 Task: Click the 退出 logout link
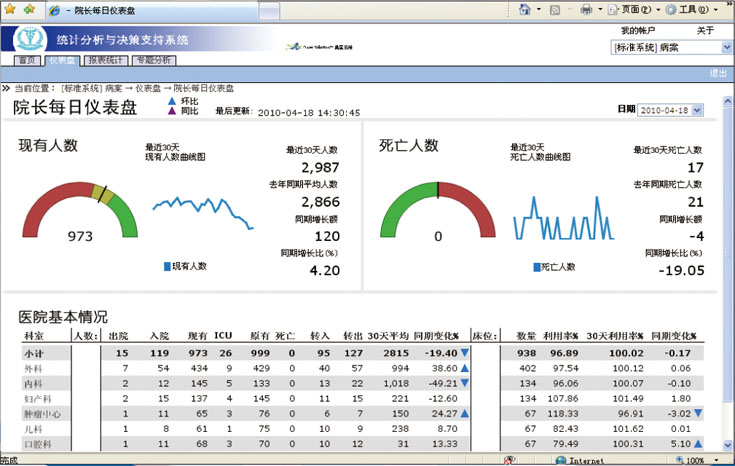pos(718,74)
